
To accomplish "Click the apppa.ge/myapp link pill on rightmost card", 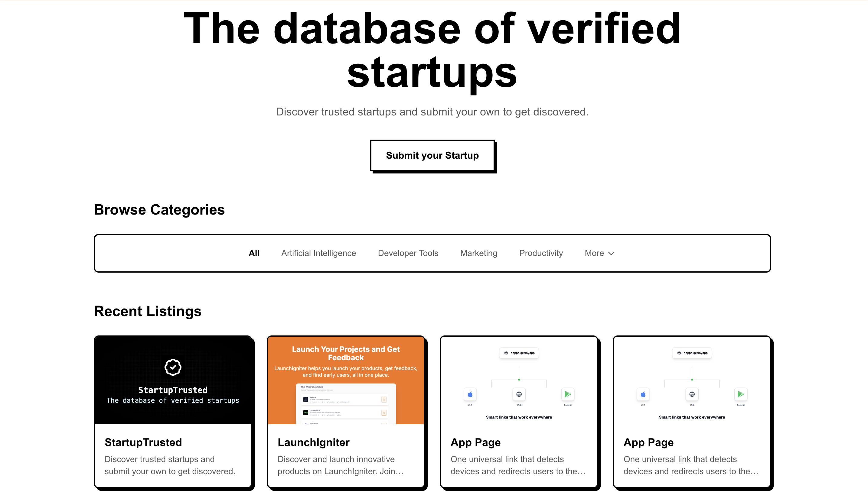I will click(x=692, y=353).
